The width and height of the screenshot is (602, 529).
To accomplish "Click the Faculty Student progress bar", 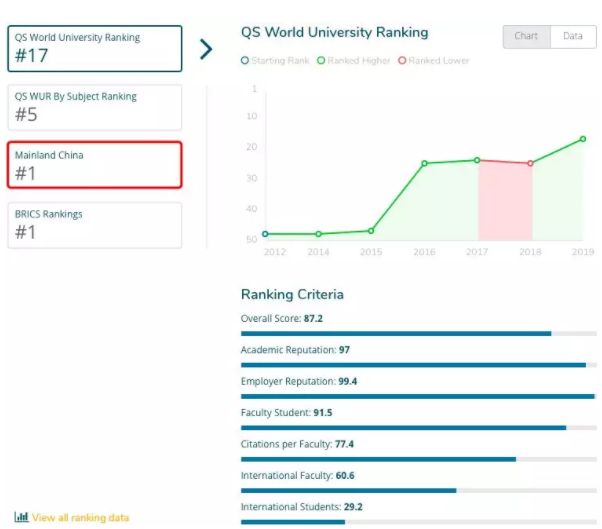I will (x=418, y=428).
